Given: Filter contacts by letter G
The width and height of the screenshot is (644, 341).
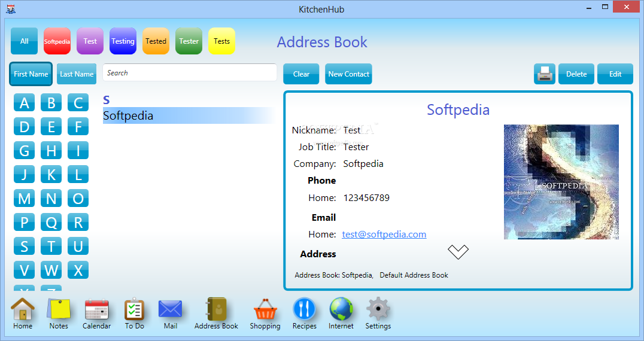Looking at the screenshot, I should (24, 150).
